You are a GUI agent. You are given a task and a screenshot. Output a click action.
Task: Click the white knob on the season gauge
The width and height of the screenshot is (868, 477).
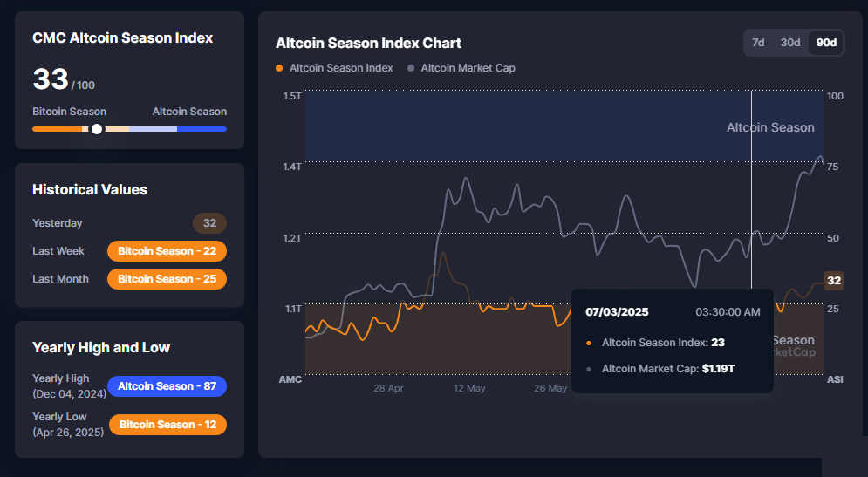[97, 129]
